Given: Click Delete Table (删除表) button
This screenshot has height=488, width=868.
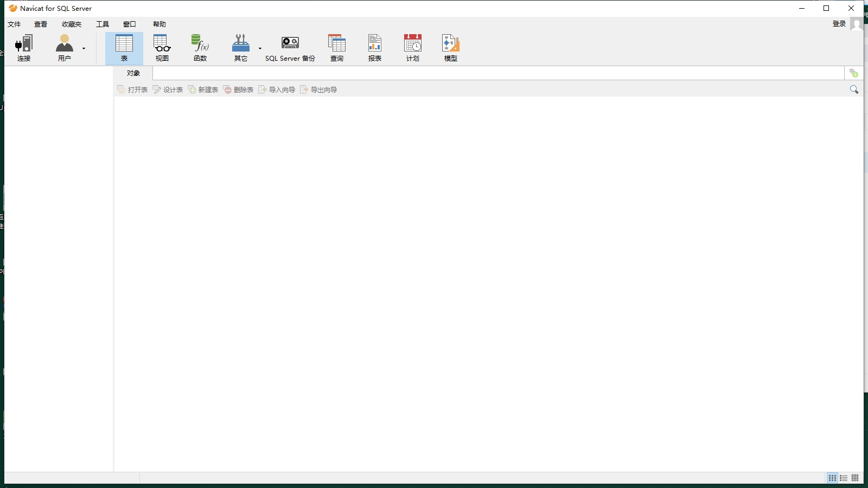Looking at the screenshot, I should (238, 89).
